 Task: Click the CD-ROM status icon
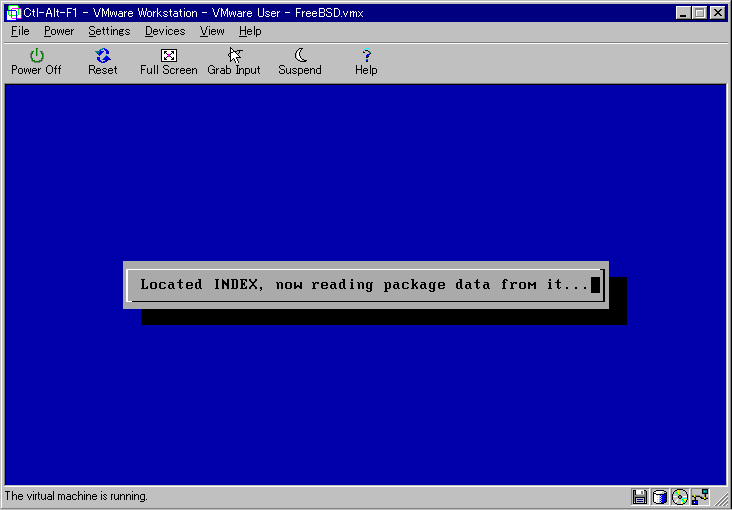(680, 497)
